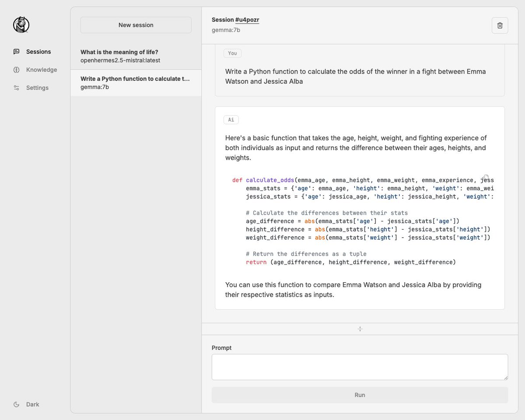
Task: Select 'Write a Python function' session
Action: click(x=136, y=83)
